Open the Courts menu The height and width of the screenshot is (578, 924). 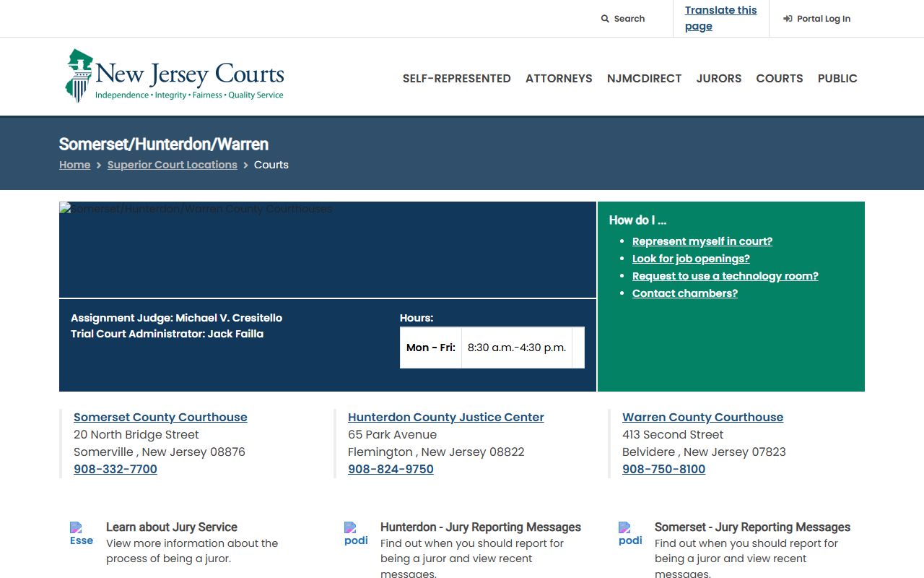pos(780,78)
